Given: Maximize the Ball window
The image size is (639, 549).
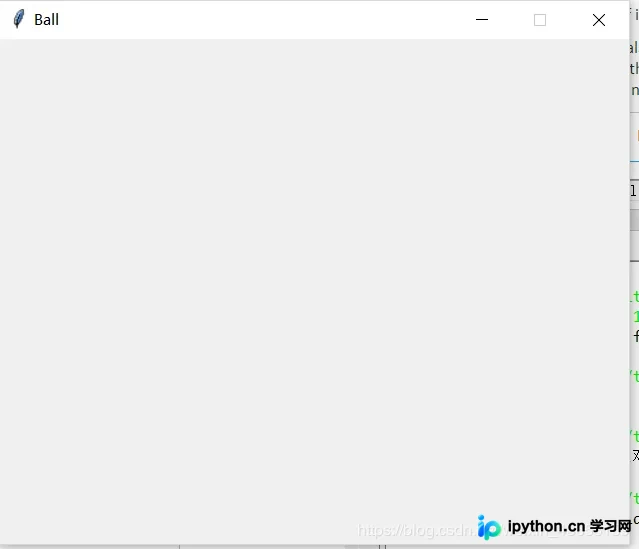Looking at the screenshot, I should point(540,20).
